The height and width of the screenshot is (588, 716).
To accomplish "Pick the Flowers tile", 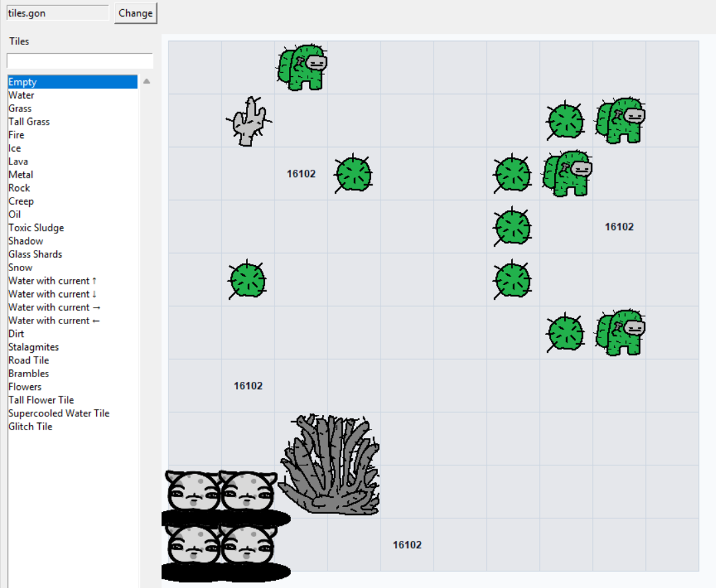I will tap(72, 386).
